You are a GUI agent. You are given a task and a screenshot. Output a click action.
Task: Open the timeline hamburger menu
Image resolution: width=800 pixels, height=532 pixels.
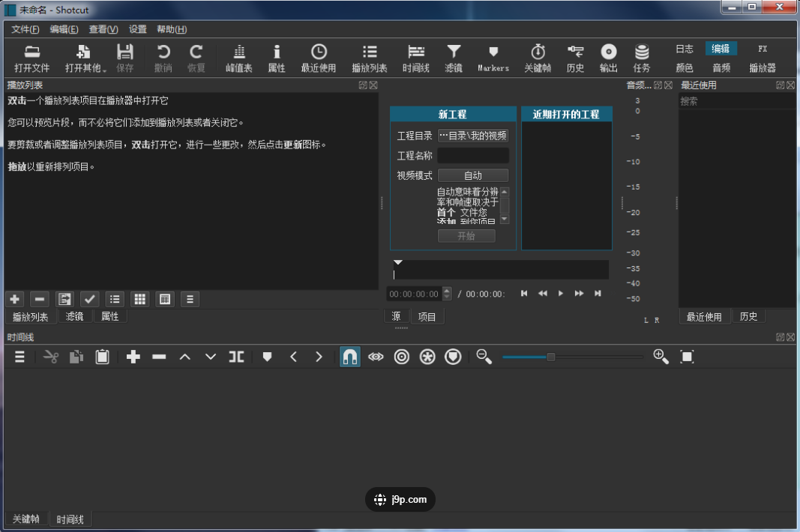pos(20,357)
